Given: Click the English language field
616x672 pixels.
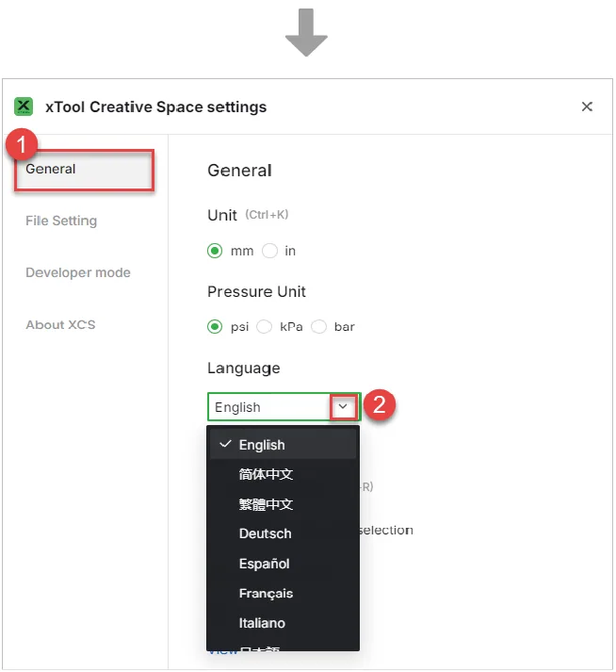Looking at the screenshot, I should tap(284, 407).
